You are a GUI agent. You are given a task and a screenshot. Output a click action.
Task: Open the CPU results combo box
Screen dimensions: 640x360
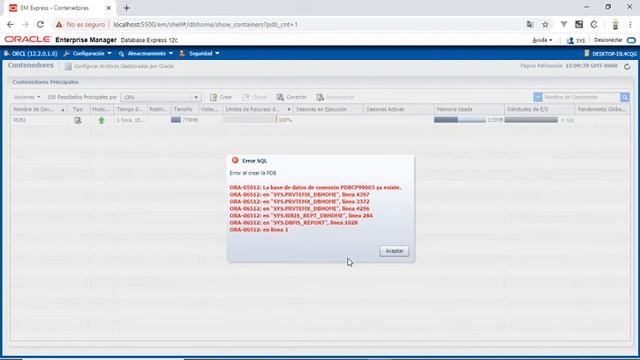pyautogui.click(x=161, y=97)
